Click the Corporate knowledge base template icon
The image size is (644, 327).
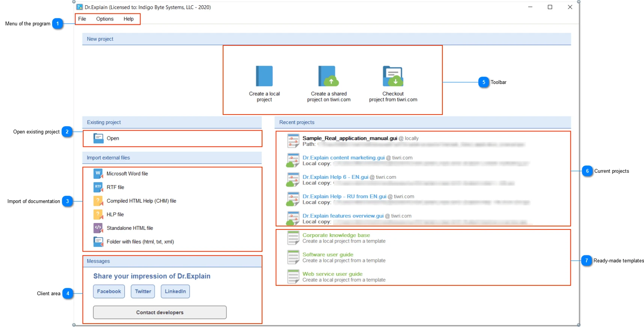(x=293, y=238)
